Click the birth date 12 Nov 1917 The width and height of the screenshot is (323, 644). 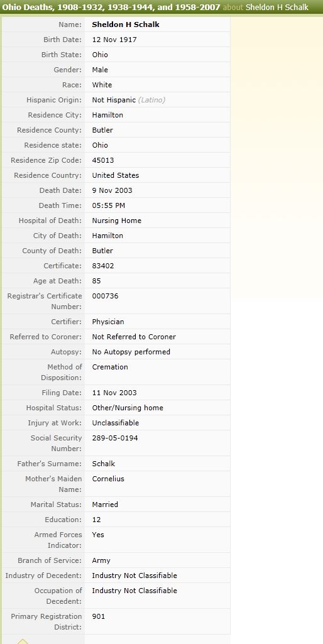pyautogui.click(x=114, y=40)
